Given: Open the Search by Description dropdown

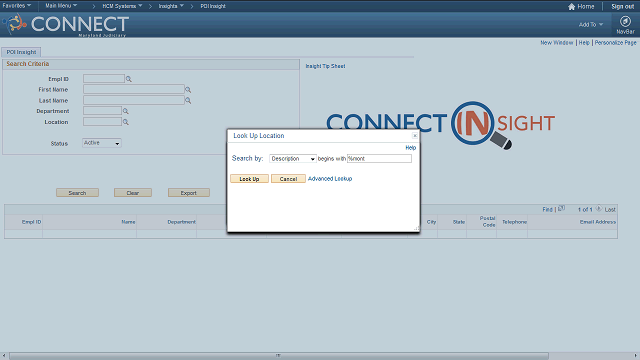Looking at the screenshot, I should pyautogui.click(x=293, y=159).
